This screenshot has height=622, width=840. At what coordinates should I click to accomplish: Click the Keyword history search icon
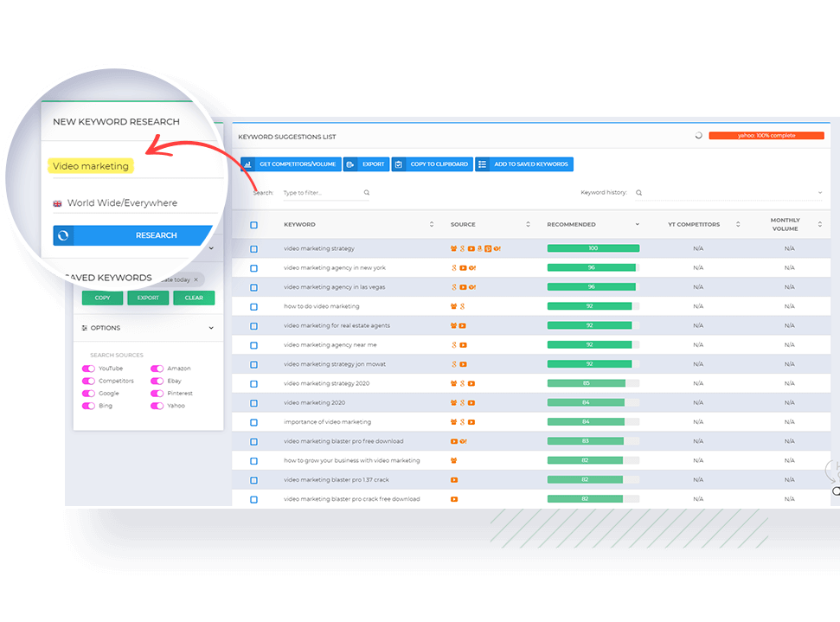coord(639,193)
